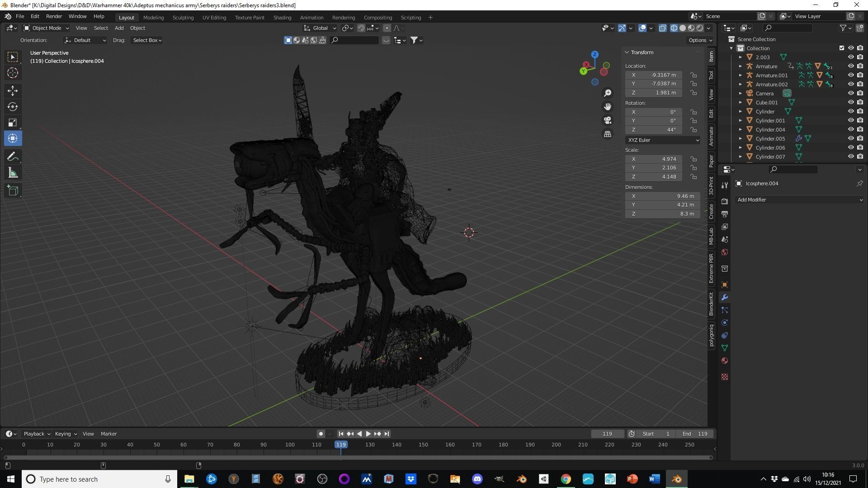Open the Material properties tab
Viewport: 868px width, 488px height.
[x=725, y=361]
